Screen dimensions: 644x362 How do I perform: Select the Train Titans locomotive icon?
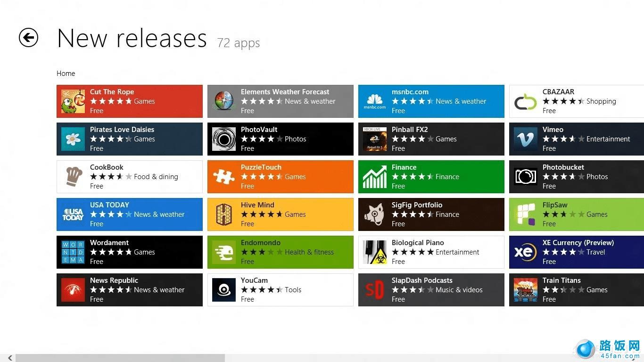pyautogui.click(x=525, y=289)
